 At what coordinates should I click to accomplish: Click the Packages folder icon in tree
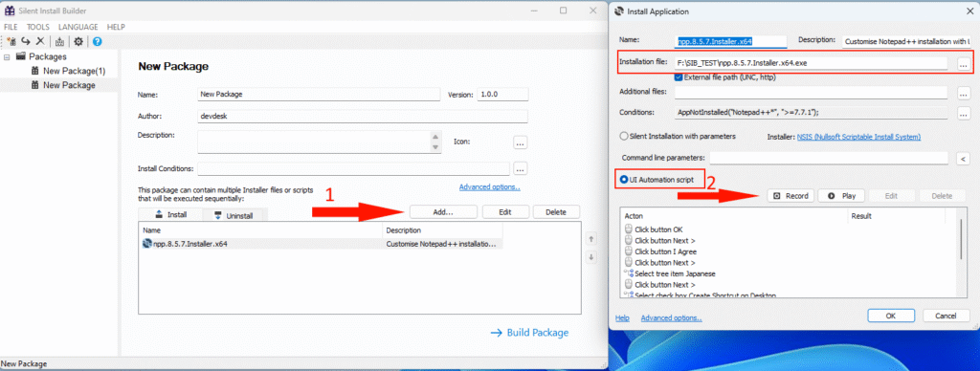pos(21,56)
